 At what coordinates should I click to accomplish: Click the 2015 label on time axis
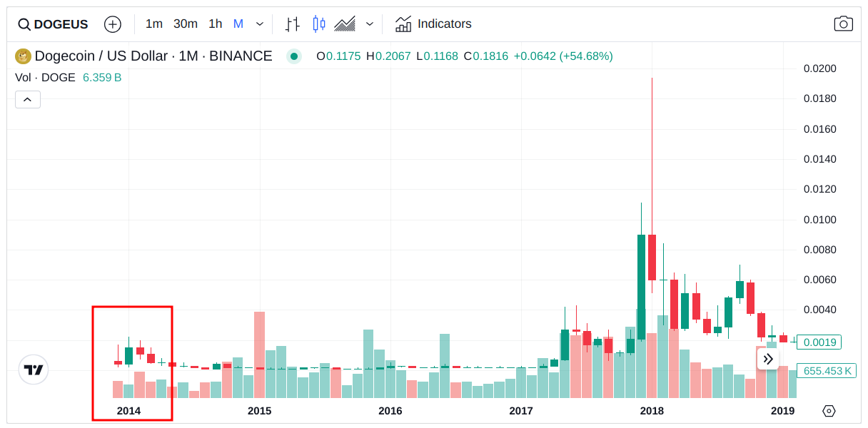pos(260,411)
